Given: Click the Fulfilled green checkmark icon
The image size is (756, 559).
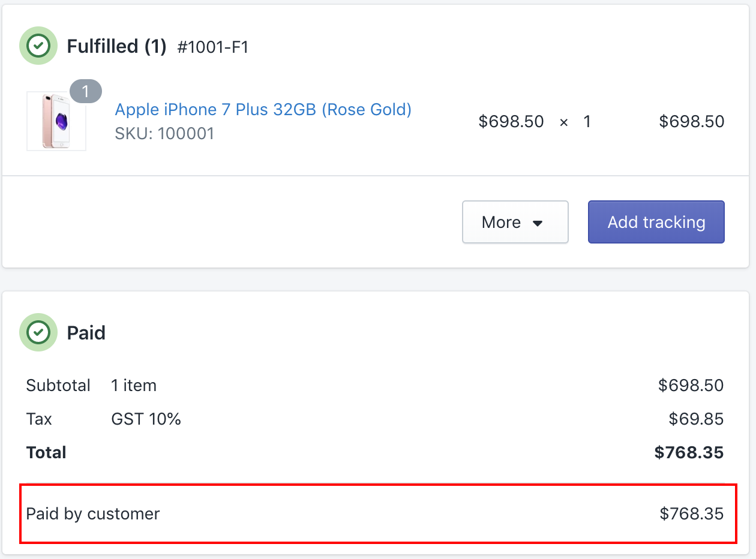Looking at the screenshot, I should tap(38, 46).
